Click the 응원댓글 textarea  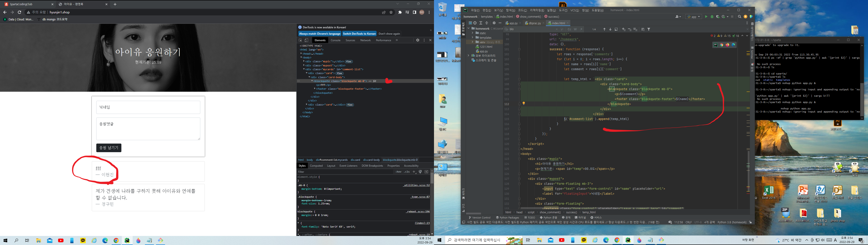(x=148, y=129)
